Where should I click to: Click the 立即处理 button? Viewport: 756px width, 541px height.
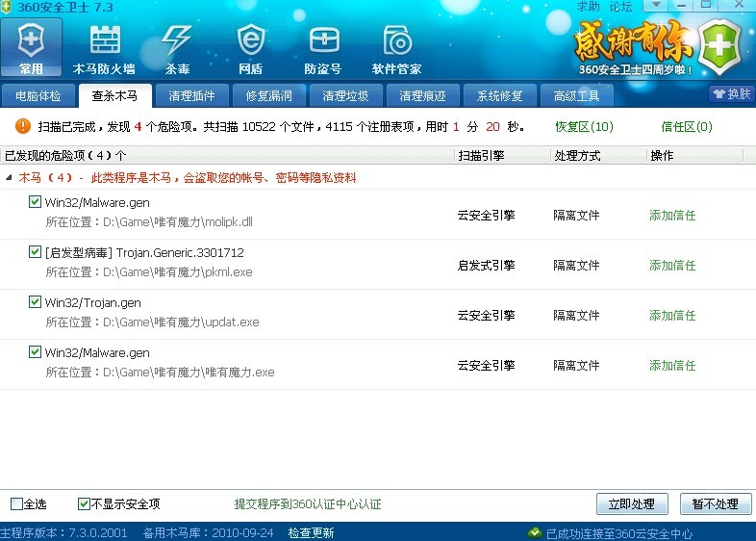click(x=631, y=504)
